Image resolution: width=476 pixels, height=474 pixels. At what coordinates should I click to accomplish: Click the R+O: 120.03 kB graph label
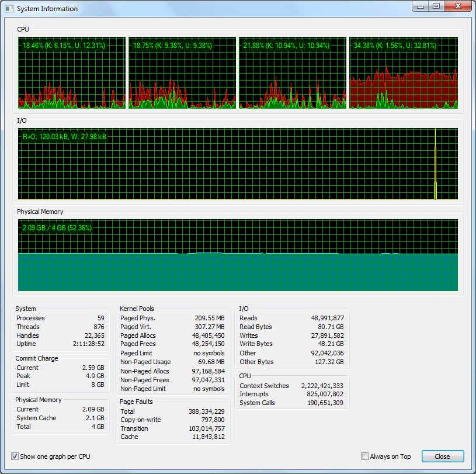(x=64, y=137)
